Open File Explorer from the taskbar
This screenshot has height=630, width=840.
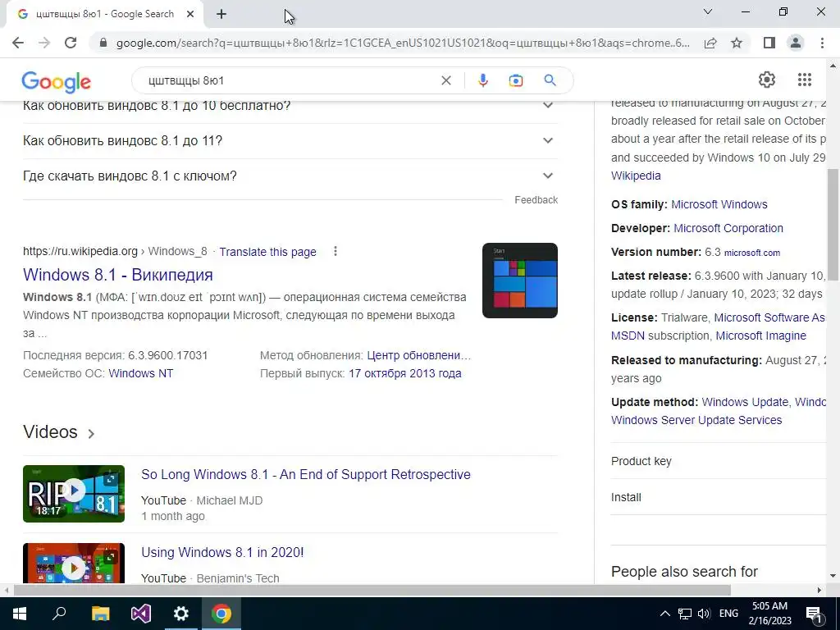pyautogui.click(x=100, y=614)
